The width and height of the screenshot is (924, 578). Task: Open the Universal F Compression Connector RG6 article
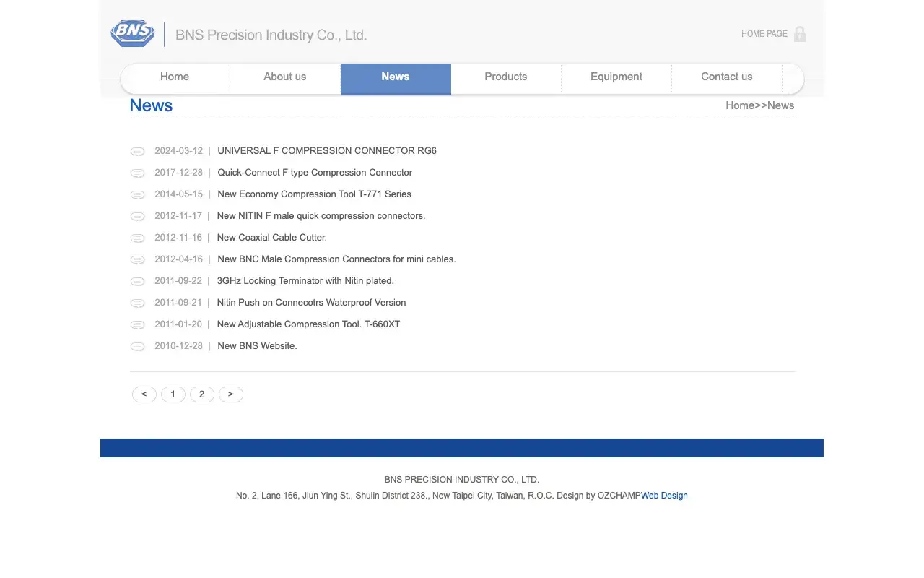(x=327, y=151)
